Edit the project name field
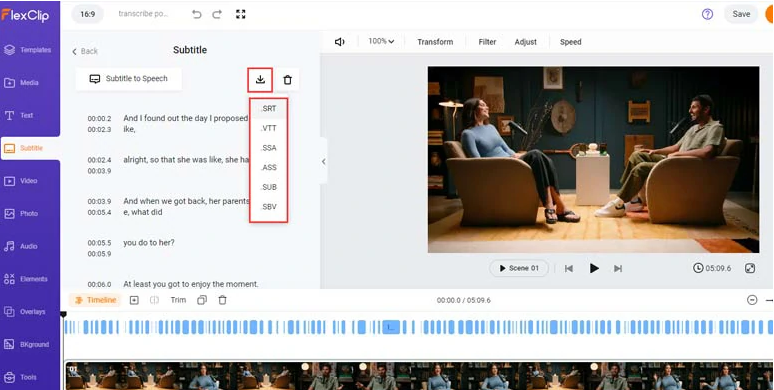The height and width of the screenshot is (390, 774). [x=143, y=14]
